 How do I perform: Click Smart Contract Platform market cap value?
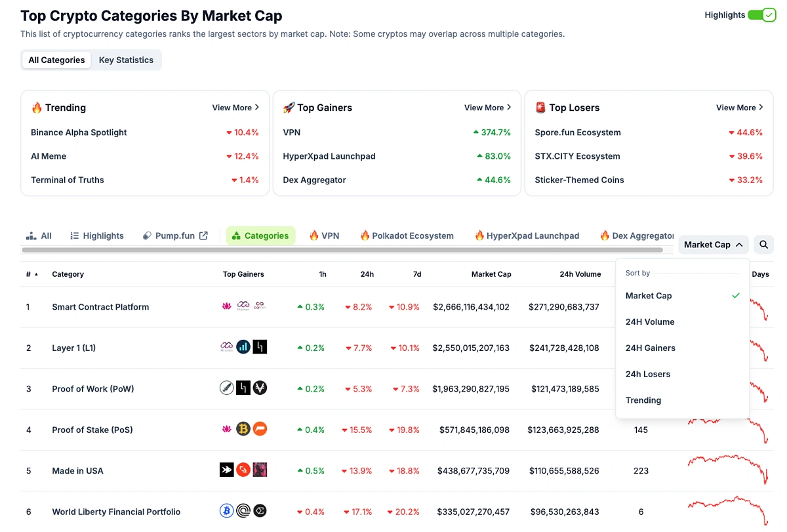tap(471, 307)
